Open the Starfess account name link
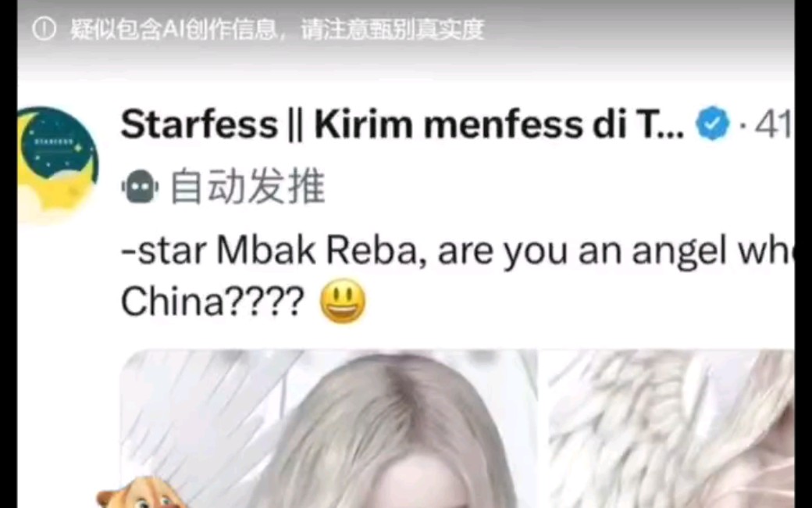 point(402,124)
